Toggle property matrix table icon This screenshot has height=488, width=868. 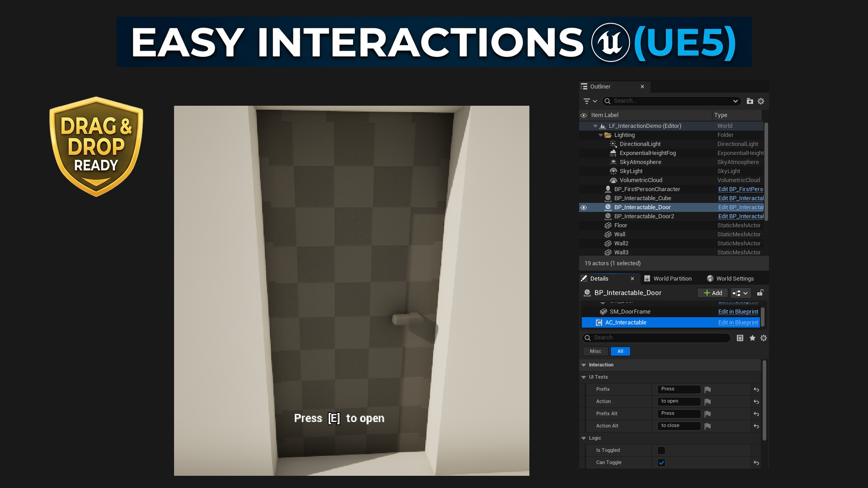pyautogui.click(x=740, y=338)
